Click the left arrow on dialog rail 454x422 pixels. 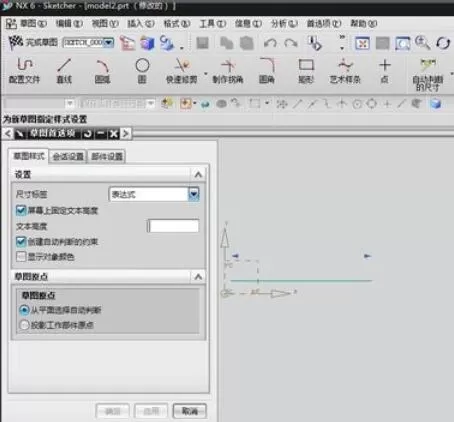(x=8, y=134)
